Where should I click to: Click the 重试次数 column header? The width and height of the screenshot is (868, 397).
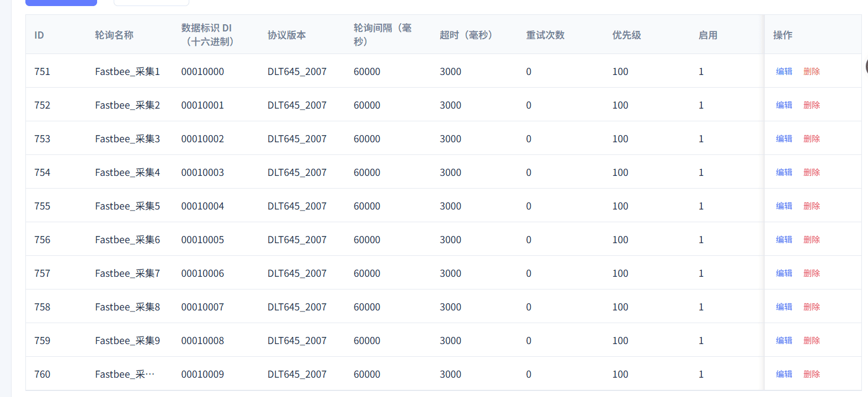545,35
